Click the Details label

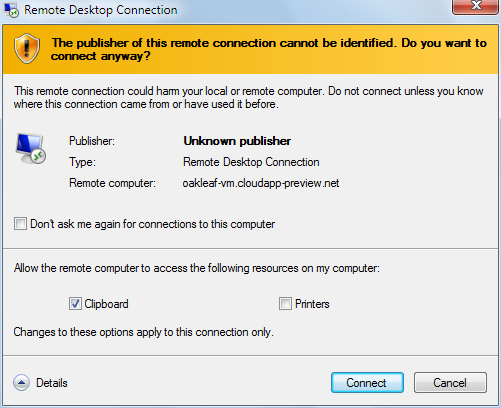pyautogui.click(x=52, y=383)
